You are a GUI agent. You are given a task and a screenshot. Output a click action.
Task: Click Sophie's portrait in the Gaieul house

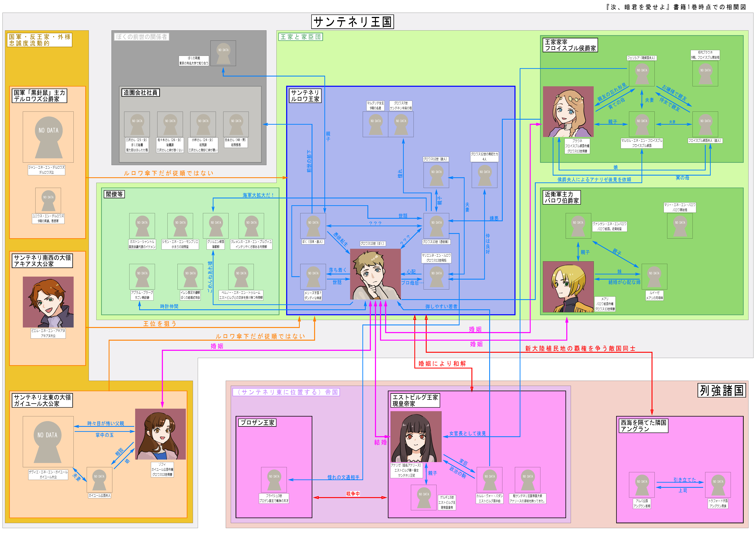pos(160,434)
